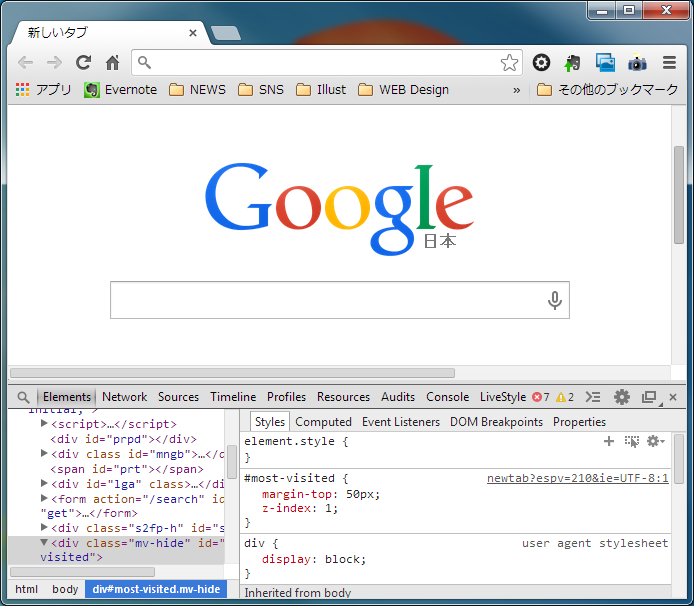The height and width of the screenshot is (606, 694).
Task: Close the 新しいタブ tab
Action: pyautogui.click(x=193, y=33)
